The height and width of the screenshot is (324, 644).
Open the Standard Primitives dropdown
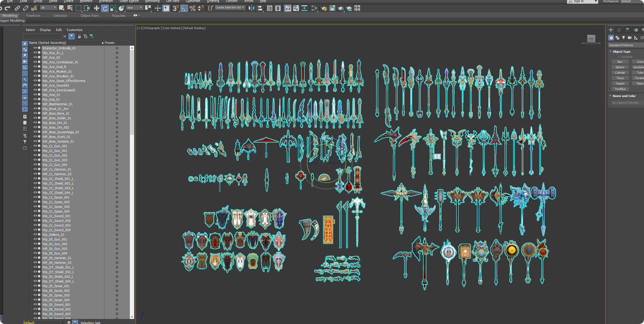(x=626, y=45)
